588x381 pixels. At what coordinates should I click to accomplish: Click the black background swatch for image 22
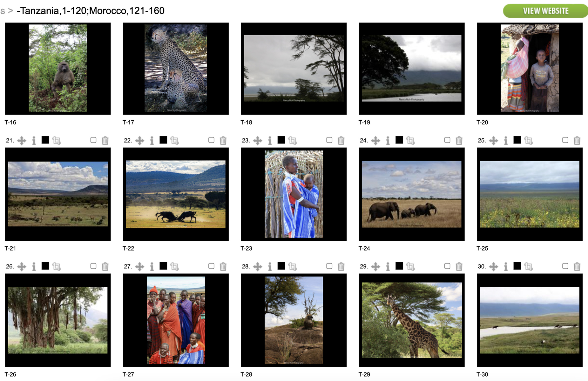(163, 140)
